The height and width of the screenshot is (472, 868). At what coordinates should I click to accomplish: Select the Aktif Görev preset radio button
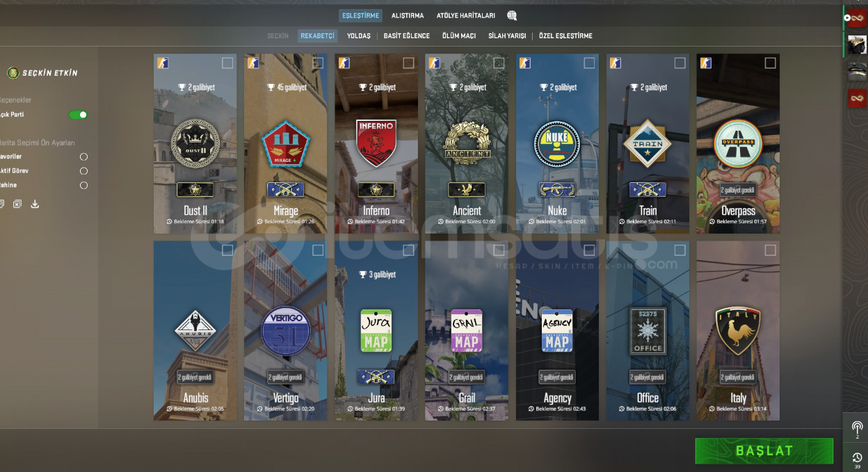tap(83, 171)
